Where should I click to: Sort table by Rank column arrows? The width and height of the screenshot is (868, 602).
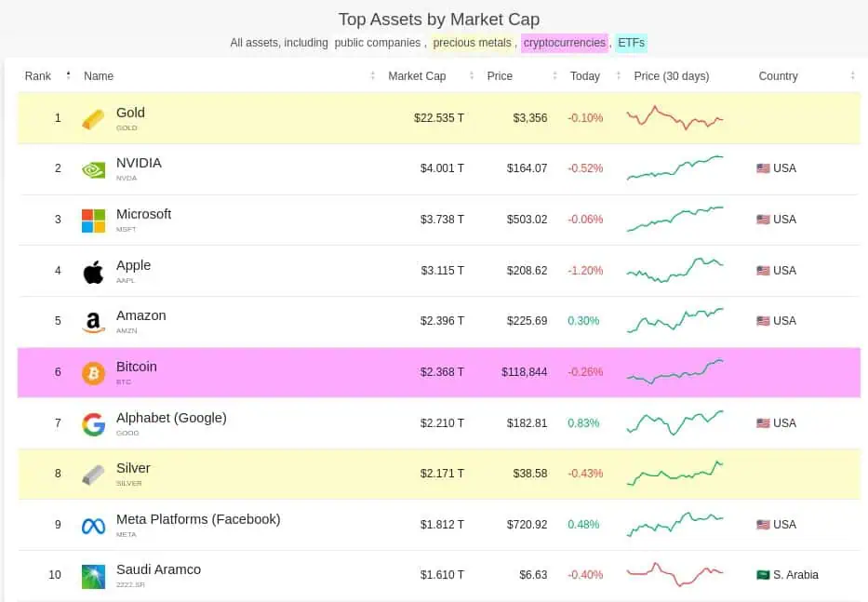[x=68, y=75]
